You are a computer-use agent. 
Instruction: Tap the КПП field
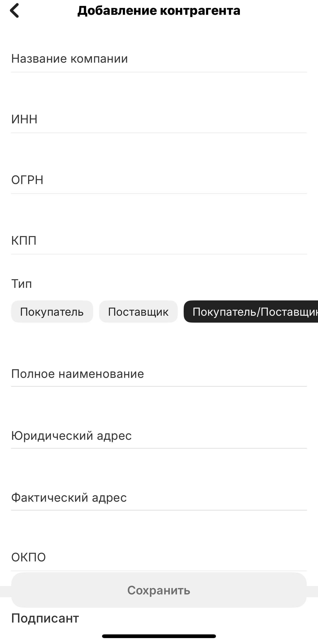coord(159,240)
